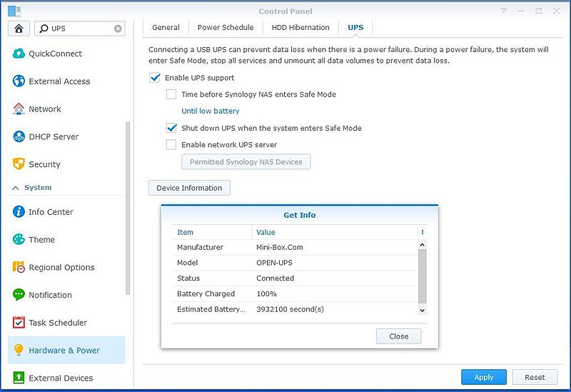Collapse the System section in sidebar
Screen dimensions: 571x392
[x=14, y=188]
